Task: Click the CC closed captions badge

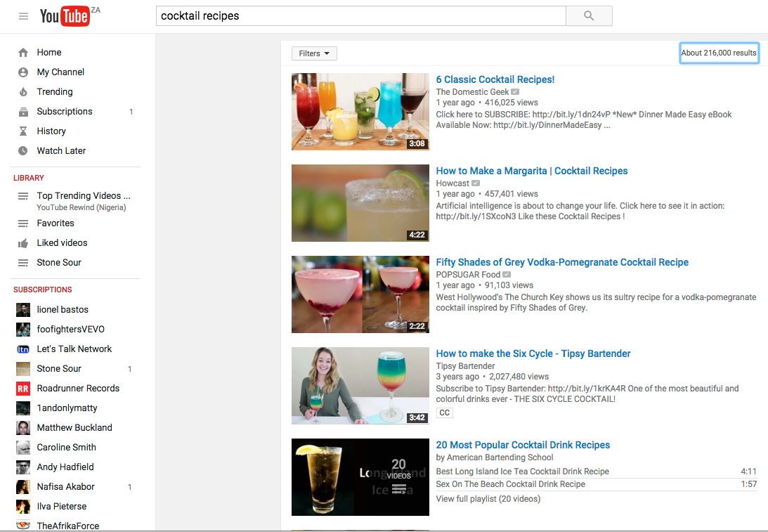Action: [444, 413]
